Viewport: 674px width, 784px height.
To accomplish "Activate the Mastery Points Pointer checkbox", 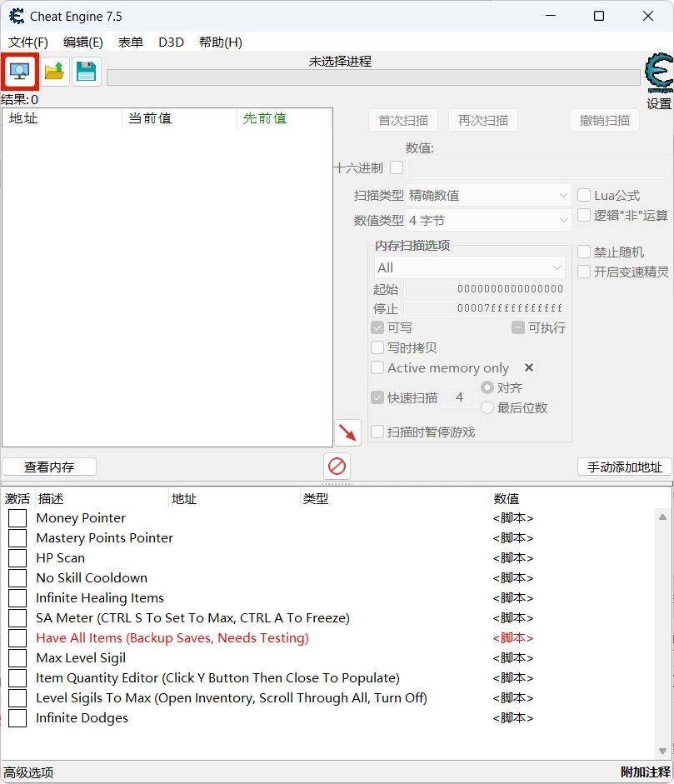I will [17, 538].
